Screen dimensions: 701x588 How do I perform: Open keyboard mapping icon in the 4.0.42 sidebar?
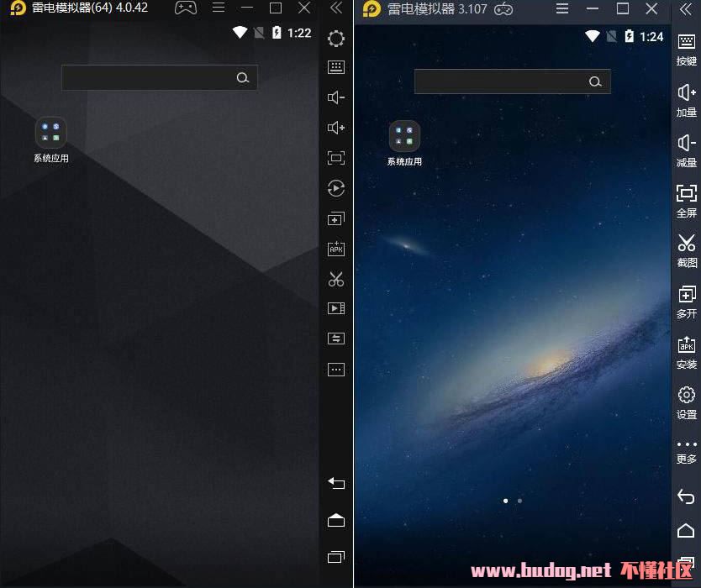pos(336,67)
